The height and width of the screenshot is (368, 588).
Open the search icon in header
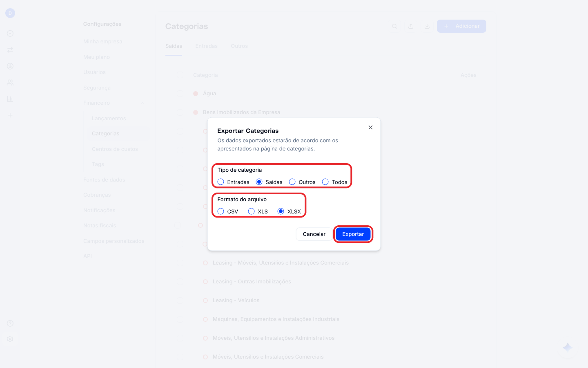click(394, 26)
